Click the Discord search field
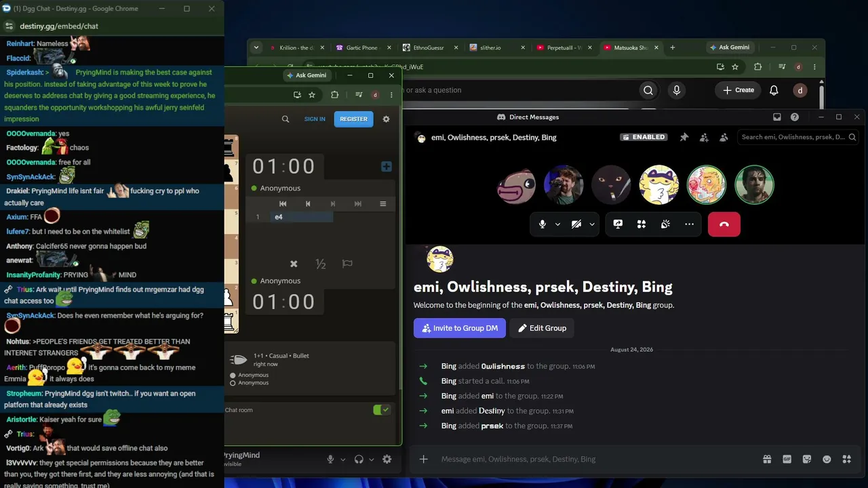 [798, 137]
